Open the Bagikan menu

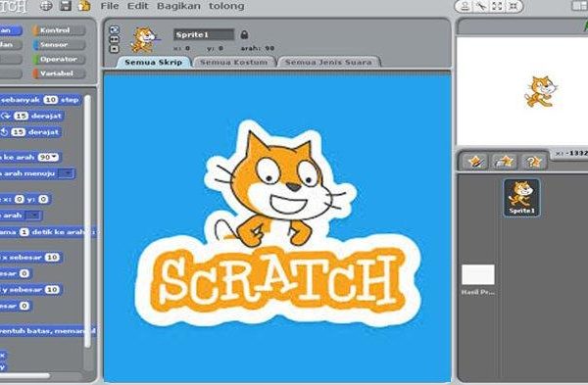178,6
